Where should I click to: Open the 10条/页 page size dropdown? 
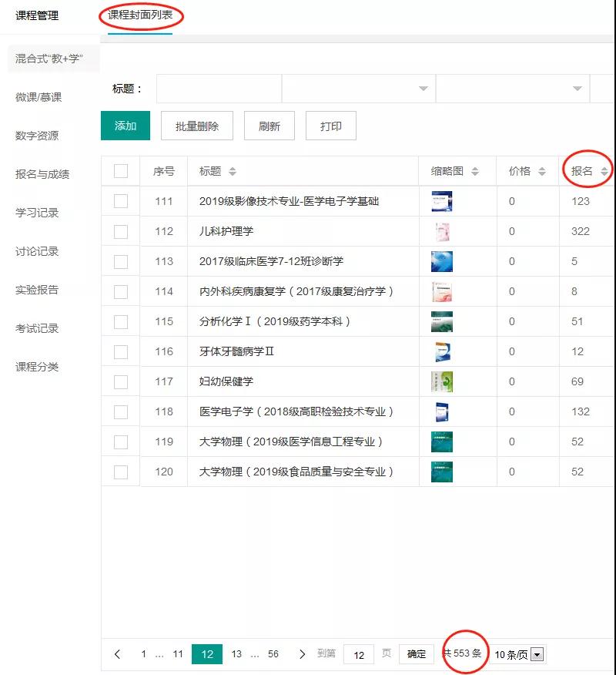pos(519,655)
